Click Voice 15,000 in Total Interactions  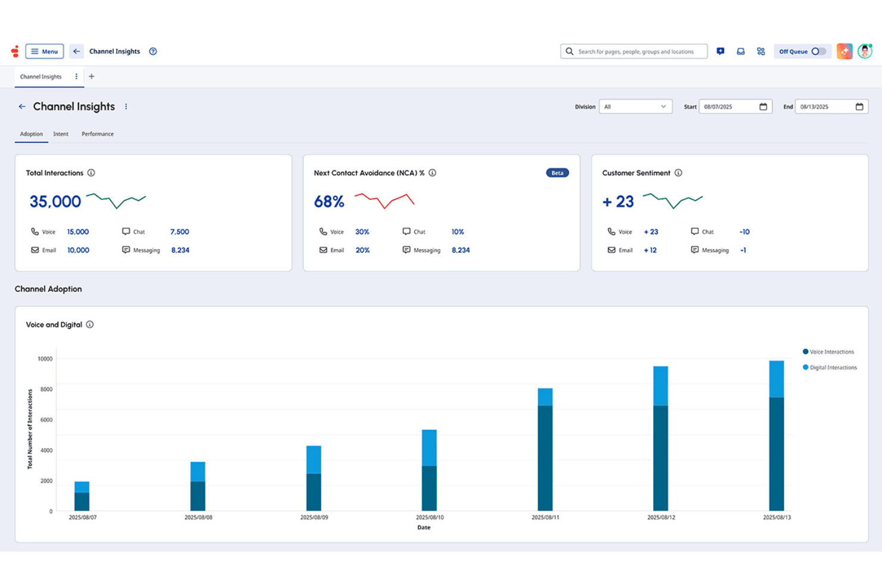coord(78,232)
